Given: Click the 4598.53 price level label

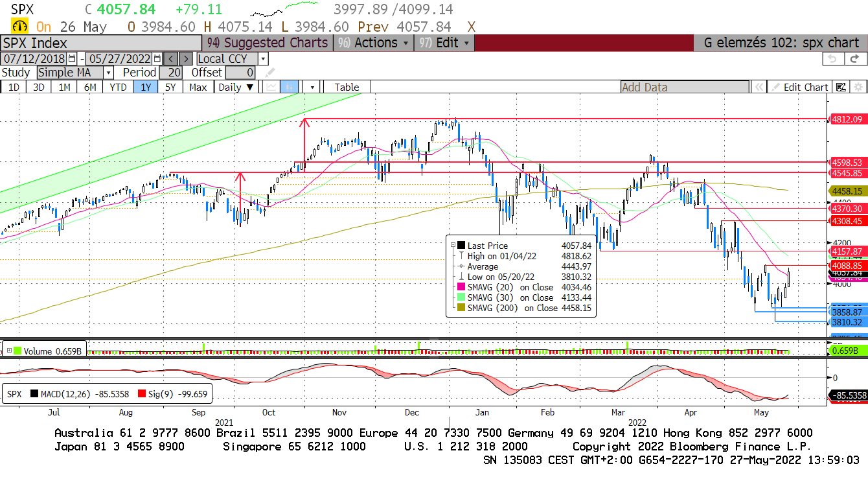Looking at the screenshot, I should (x=847, y=163).
